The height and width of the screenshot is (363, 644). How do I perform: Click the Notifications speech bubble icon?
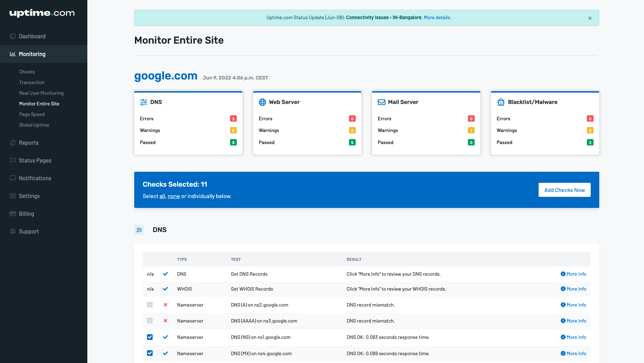click(13, 178)
